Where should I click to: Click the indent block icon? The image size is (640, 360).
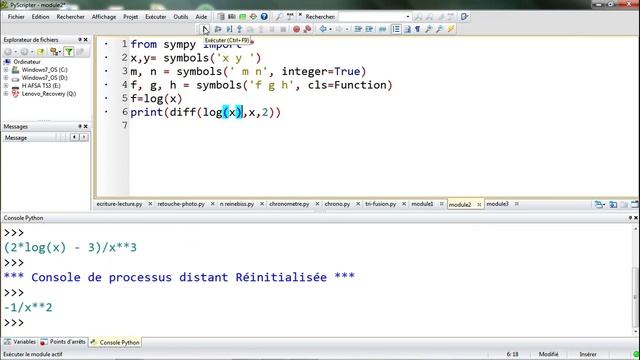pos(358,29)
